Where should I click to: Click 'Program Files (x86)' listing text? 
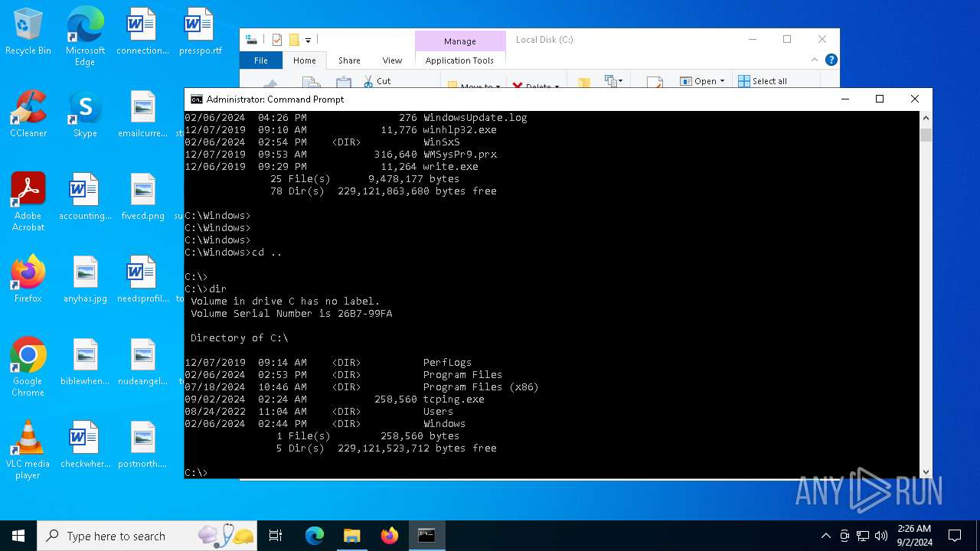coord(481,387)
